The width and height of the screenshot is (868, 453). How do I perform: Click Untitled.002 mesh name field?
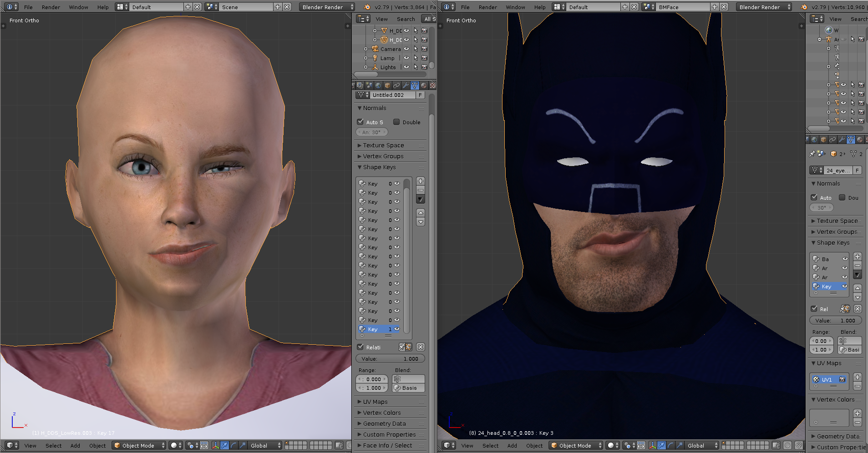click(x=393, y=95)
